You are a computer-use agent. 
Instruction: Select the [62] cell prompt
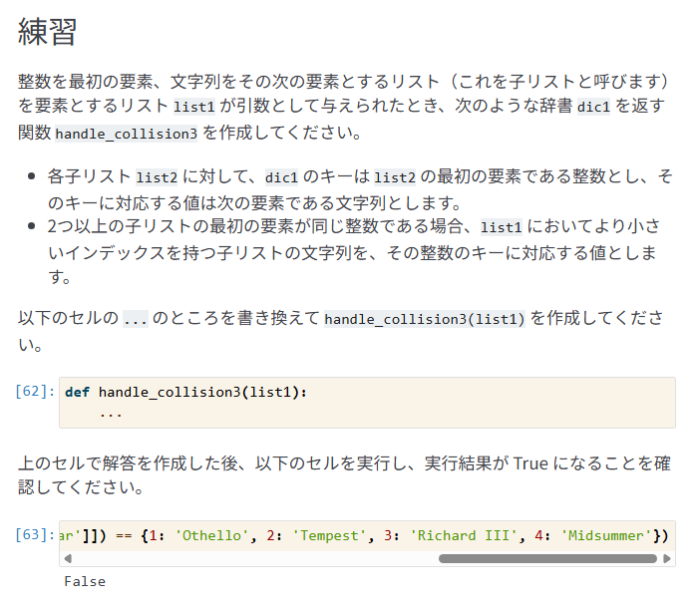point(35,392)
